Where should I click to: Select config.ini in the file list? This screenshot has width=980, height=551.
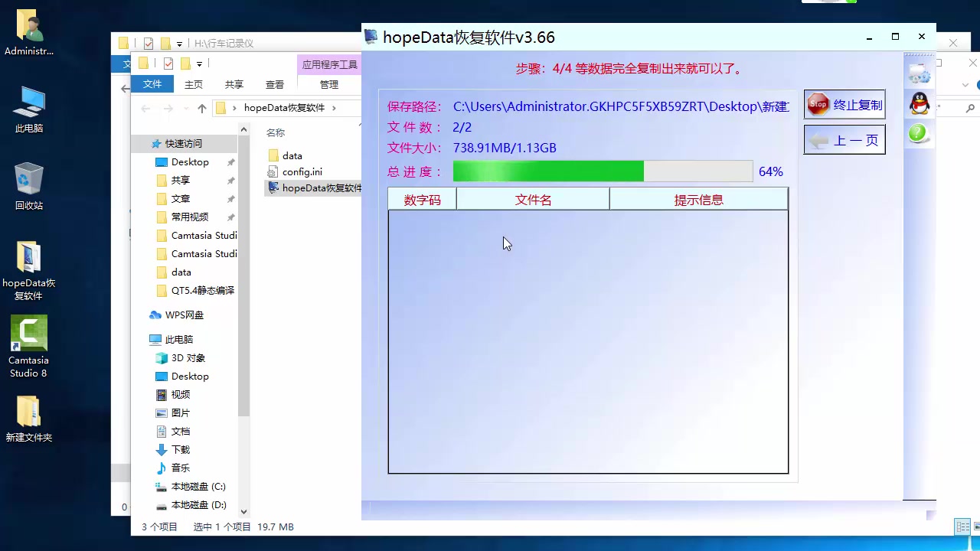tap(302, 171)
